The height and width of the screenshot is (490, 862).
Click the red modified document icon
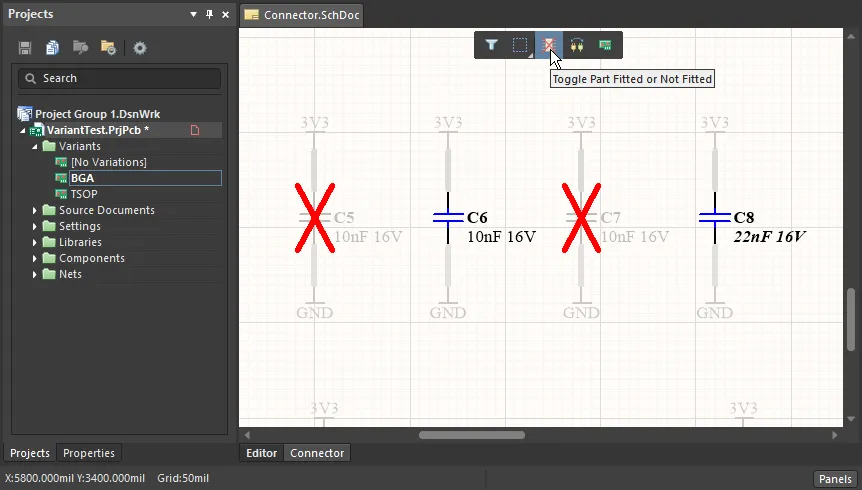point(195,130)
